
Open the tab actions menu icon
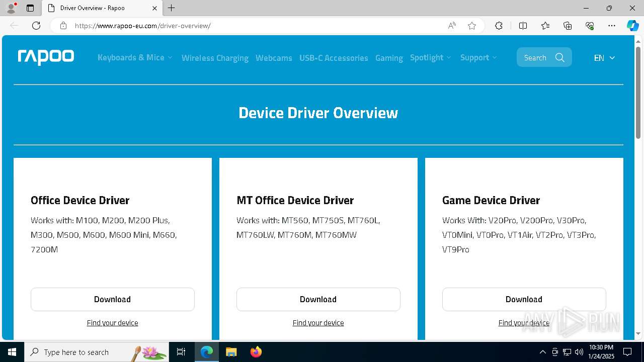pos(30,8)
